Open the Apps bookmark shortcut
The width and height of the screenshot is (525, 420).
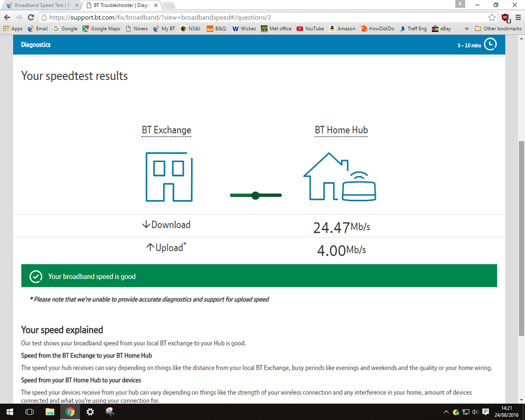[x=13, y=28]
